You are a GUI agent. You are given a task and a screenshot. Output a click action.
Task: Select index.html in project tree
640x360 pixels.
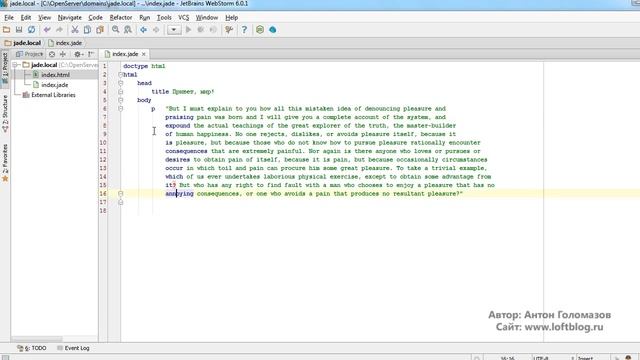click(x=56, y=75)
